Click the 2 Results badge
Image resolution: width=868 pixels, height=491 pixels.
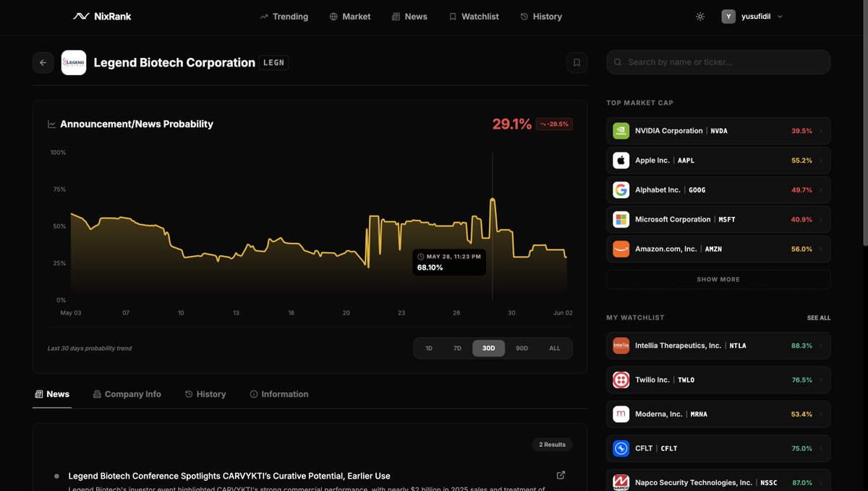pyautogui.click(x=552, y=445)
